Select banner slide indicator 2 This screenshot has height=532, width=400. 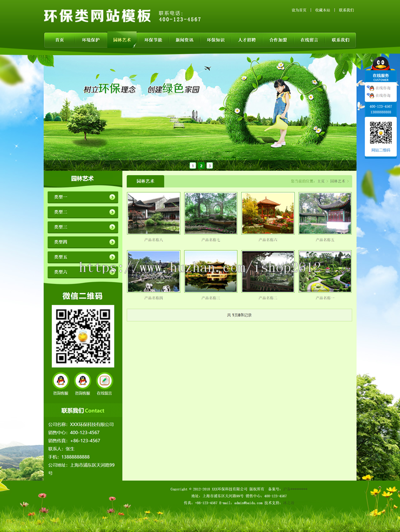(201, 165)
